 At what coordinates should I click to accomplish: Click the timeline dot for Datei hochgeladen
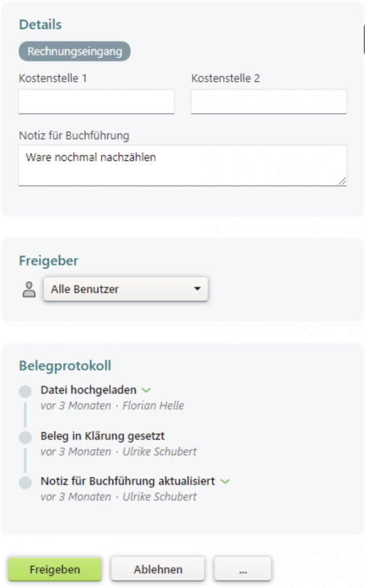coord(25,392)
